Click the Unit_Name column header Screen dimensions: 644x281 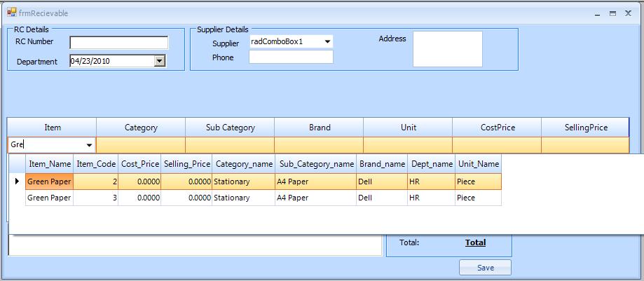coord(478,164)
